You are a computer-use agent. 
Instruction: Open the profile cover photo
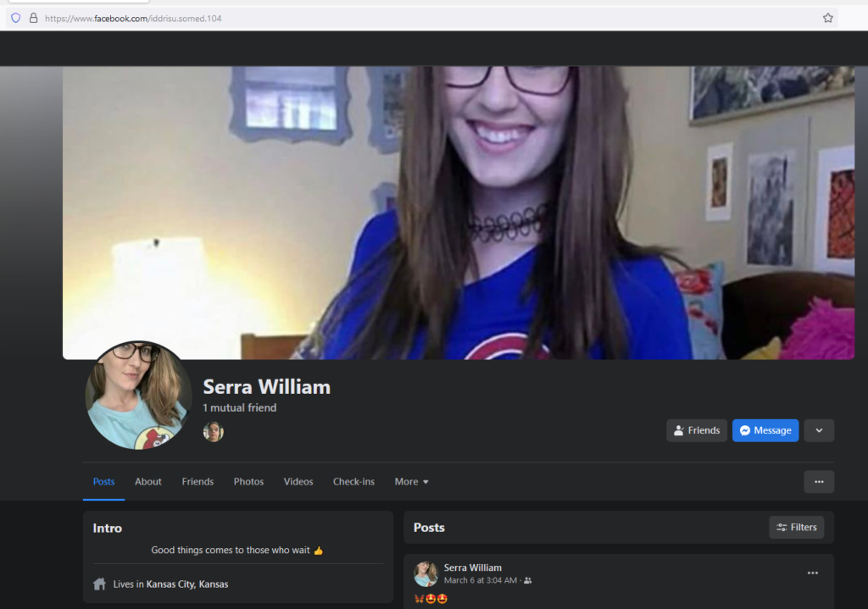pos(459,213)
